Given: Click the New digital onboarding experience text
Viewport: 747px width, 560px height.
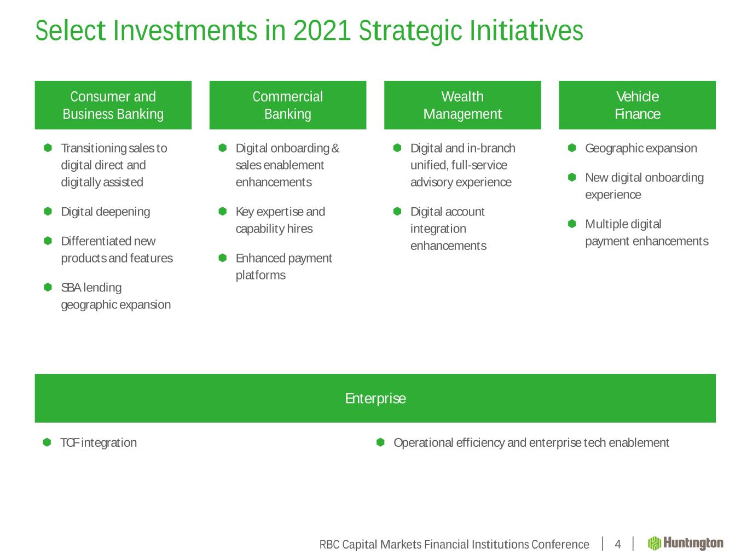Looking at the screenshot, I should [644, 186].
